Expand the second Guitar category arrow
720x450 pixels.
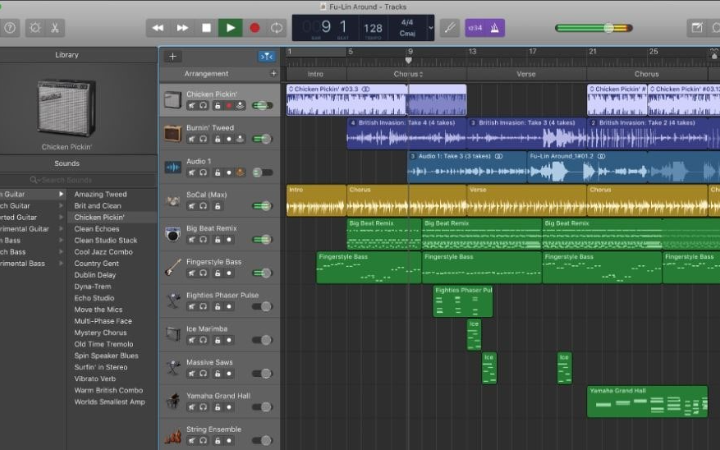click(x=61, y=206)
